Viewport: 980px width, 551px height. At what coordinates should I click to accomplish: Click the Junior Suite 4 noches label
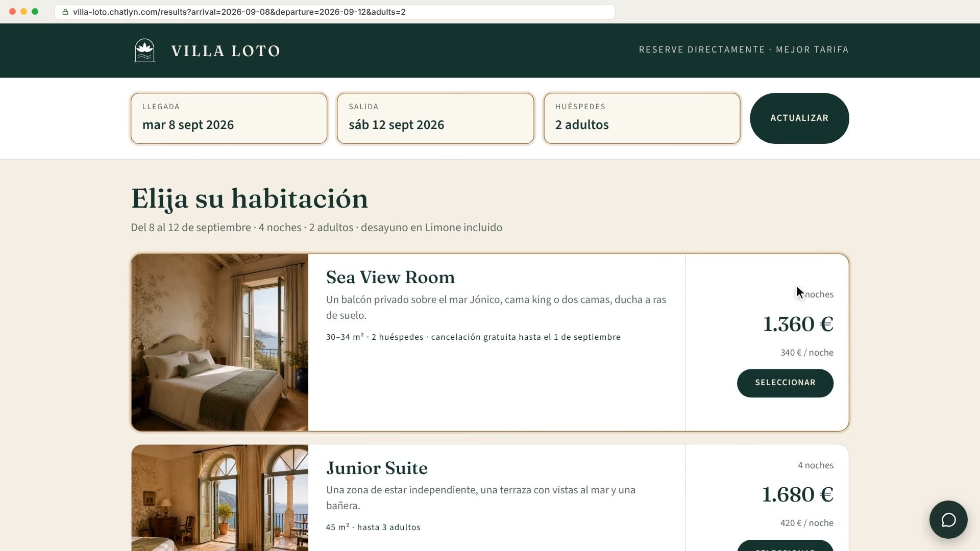coord(816,465)
